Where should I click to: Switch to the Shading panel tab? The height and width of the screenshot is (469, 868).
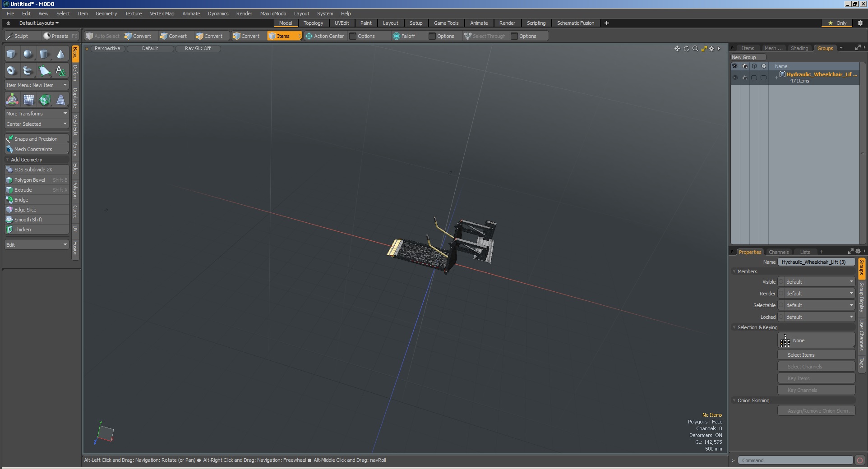click(799, 48)
